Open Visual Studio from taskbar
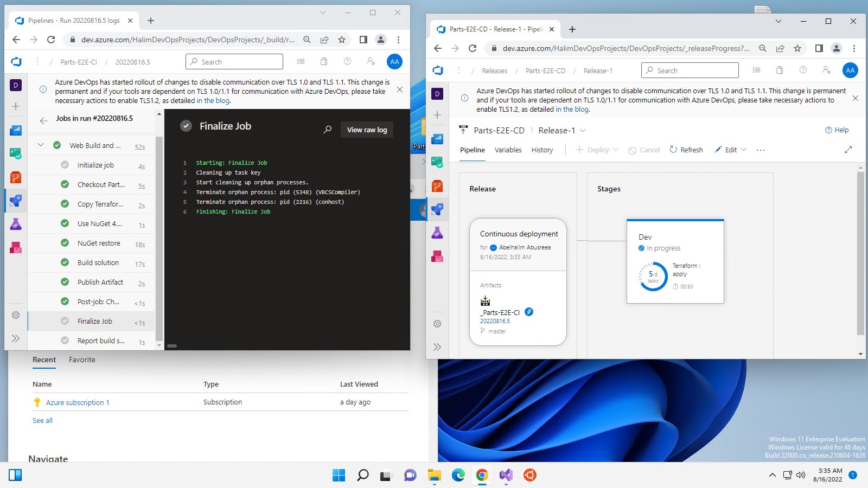868x488 pixels. tap(506, 476)
